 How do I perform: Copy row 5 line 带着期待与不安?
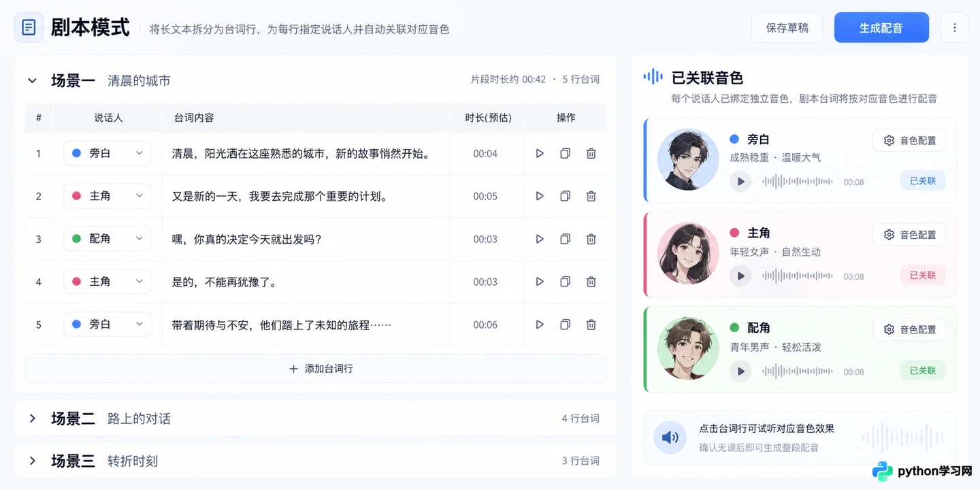565,325
